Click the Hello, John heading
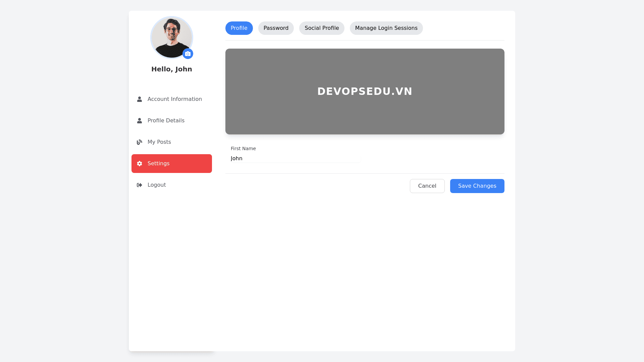Image resolution: width=644 pixels, height=362 pixels. [x=171, y=69]
